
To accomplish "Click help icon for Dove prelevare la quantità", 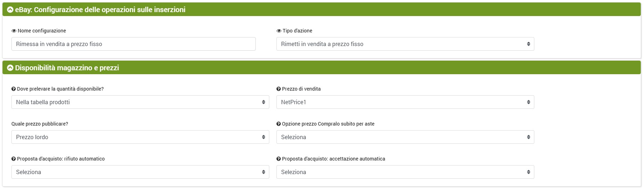I will point(14,89).
